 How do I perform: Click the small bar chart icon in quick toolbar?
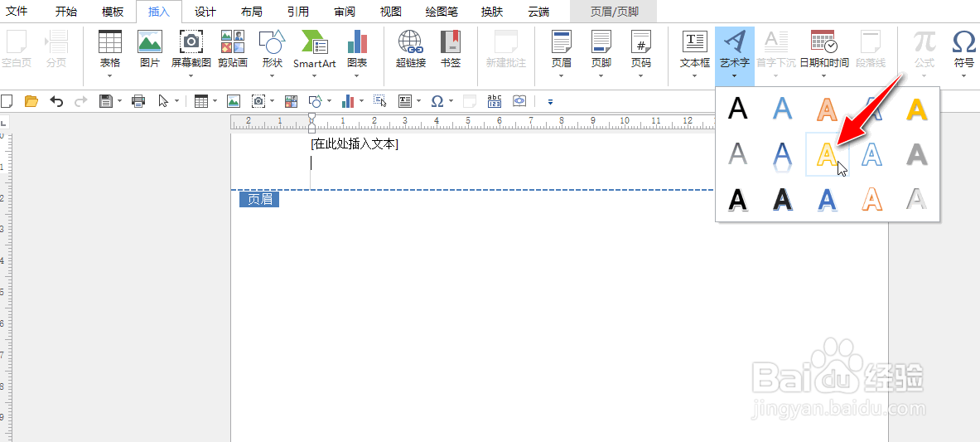coord(348,101)
